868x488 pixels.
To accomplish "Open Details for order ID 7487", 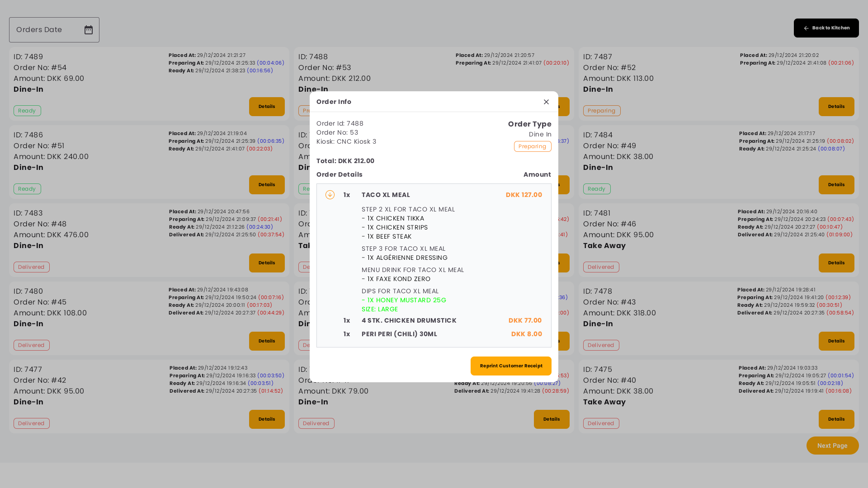I will click(x=836, y=107).
